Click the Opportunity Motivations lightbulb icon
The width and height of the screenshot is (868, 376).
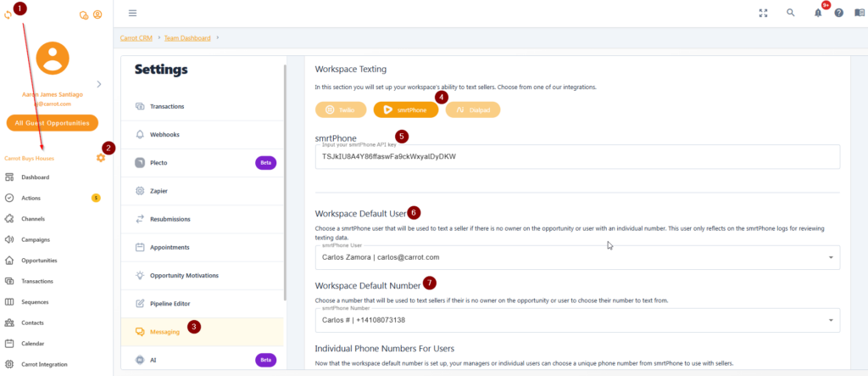click(140, 276)
